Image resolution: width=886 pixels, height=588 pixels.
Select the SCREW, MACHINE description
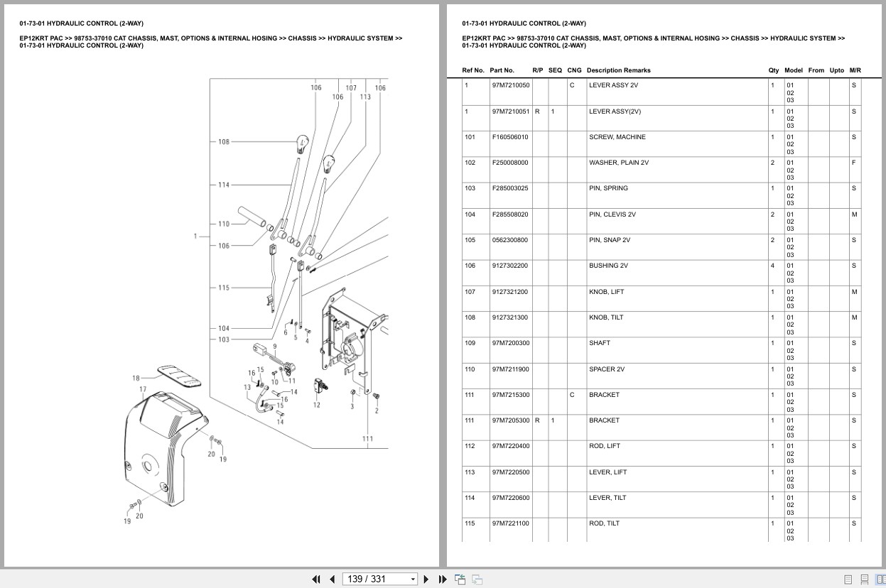[x=617, y=137]
